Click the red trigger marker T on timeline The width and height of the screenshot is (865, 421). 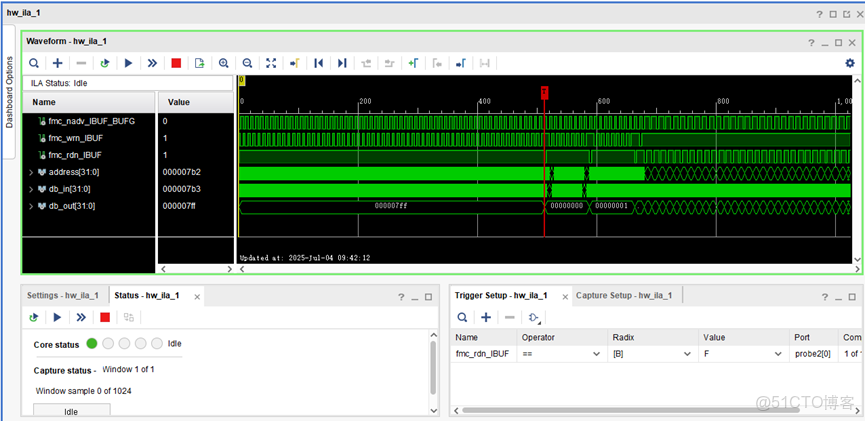pyautogui.click(x=544, y=92)
